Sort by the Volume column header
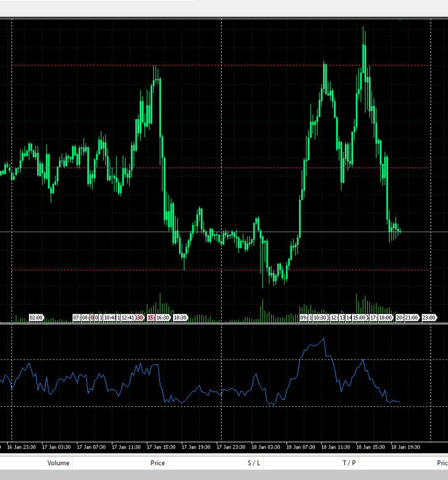448x480 pixels. (x=58, y=463)
